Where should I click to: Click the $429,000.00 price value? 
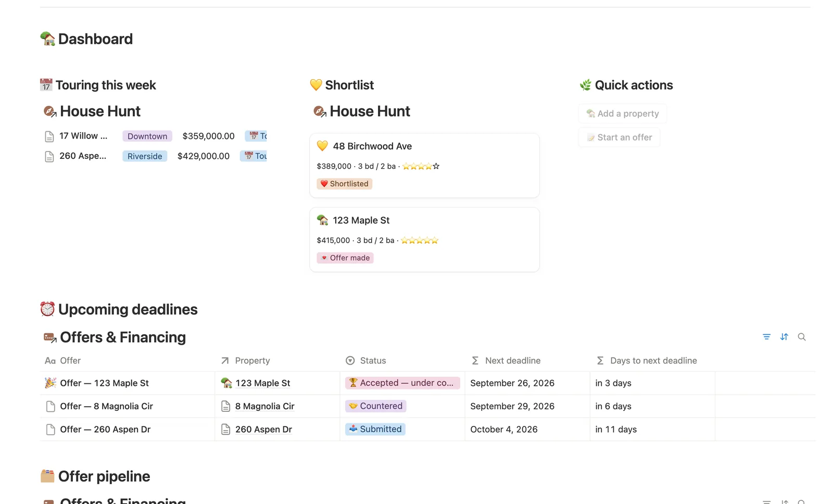click(x=204, y=156)
